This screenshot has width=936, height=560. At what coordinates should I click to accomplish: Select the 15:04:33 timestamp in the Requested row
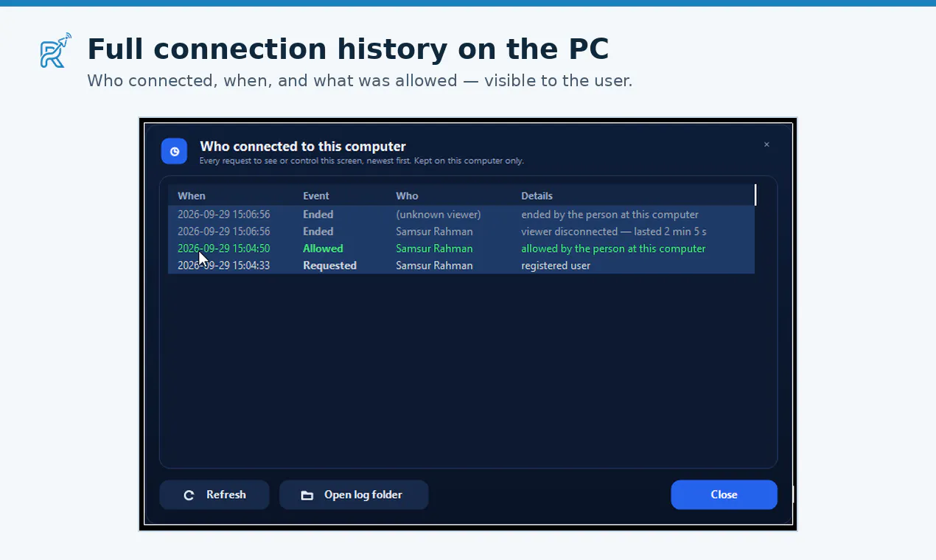click(224, 265)
